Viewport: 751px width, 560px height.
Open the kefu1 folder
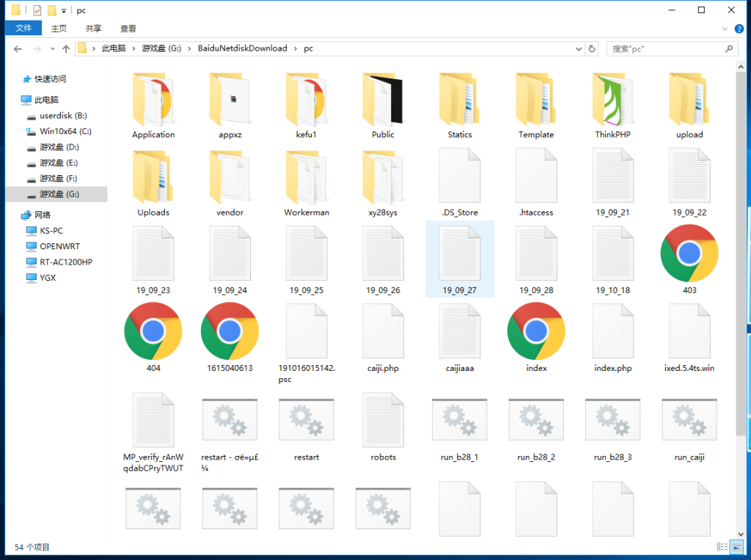coord(307,106)
